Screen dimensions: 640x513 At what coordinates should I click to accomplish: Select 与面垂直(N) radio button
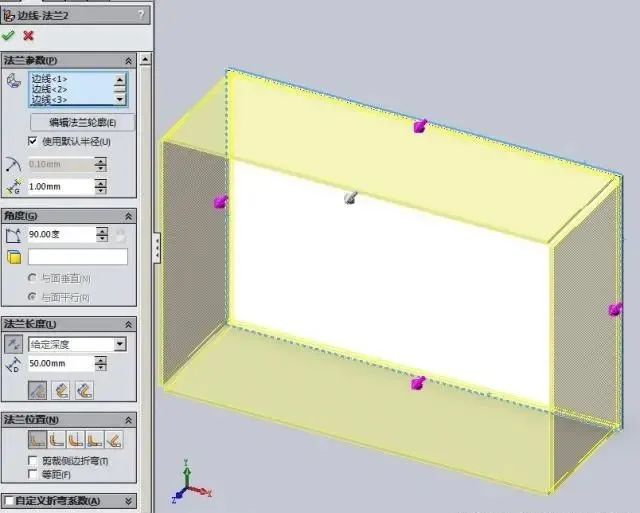[32, 278]
